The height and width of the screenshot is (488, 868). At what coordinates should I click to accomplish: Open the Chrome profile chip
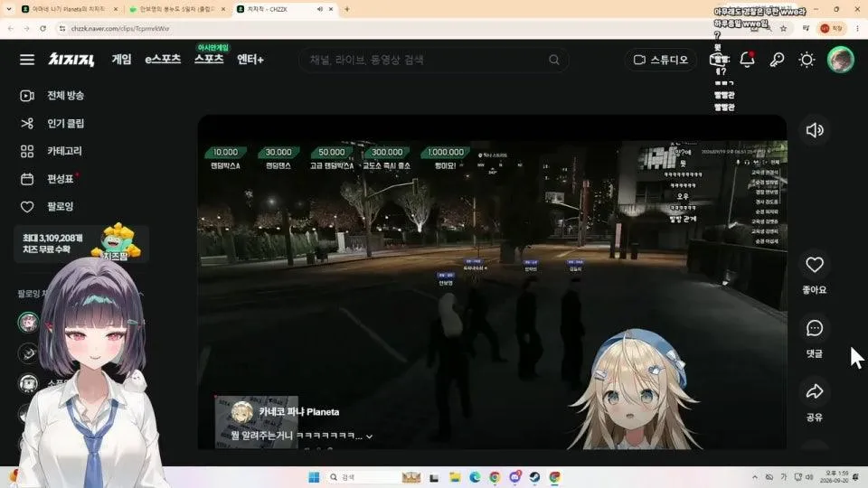click(832, 28)
